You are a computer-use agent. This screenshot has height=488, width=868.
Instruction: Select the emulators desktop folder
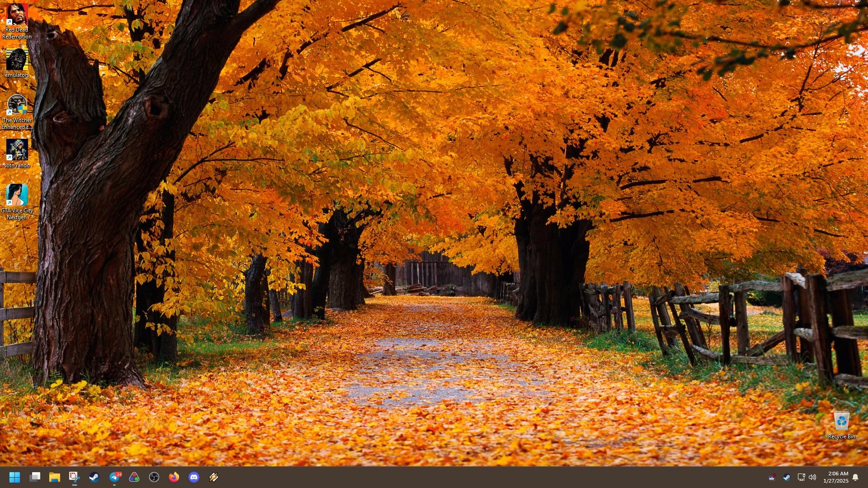(17, 63)
